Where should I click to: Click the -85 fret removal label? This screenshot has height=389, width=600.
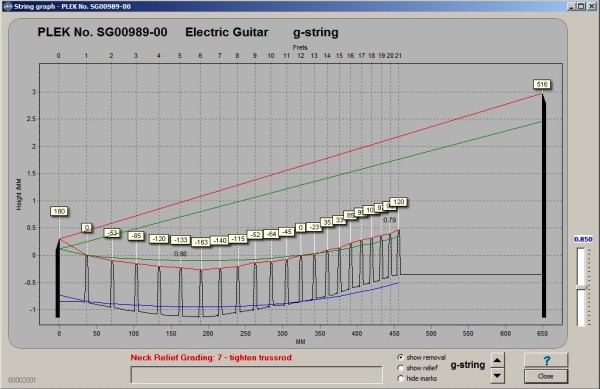(x=136, y=236)
